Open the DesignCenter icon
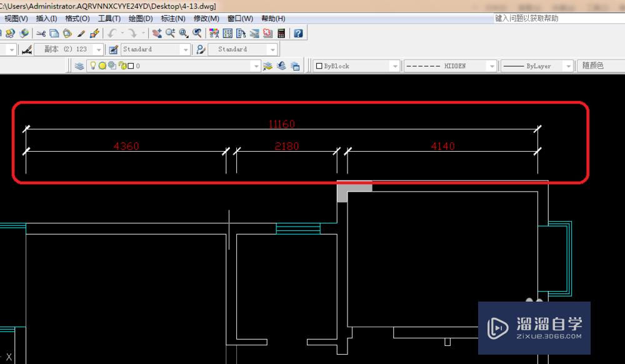Image resolution: width=625 pixels, height=364 pixels. coord(227,34)
